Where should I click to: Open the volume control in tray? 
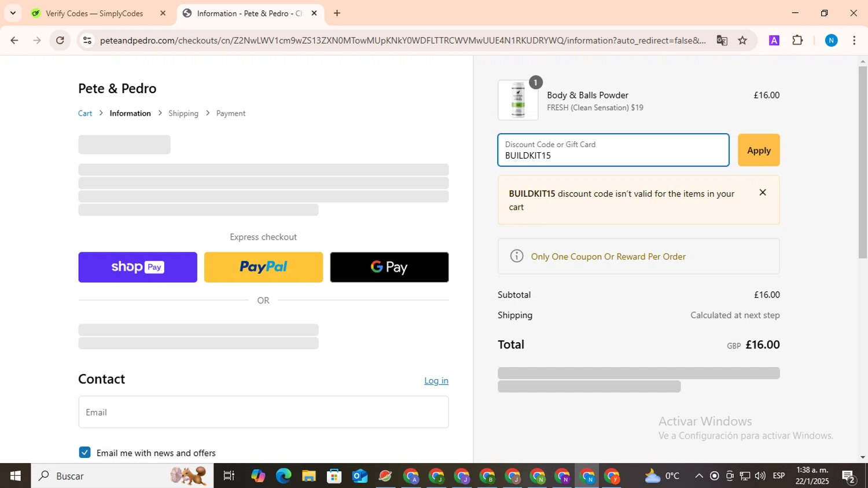(760, 476)
